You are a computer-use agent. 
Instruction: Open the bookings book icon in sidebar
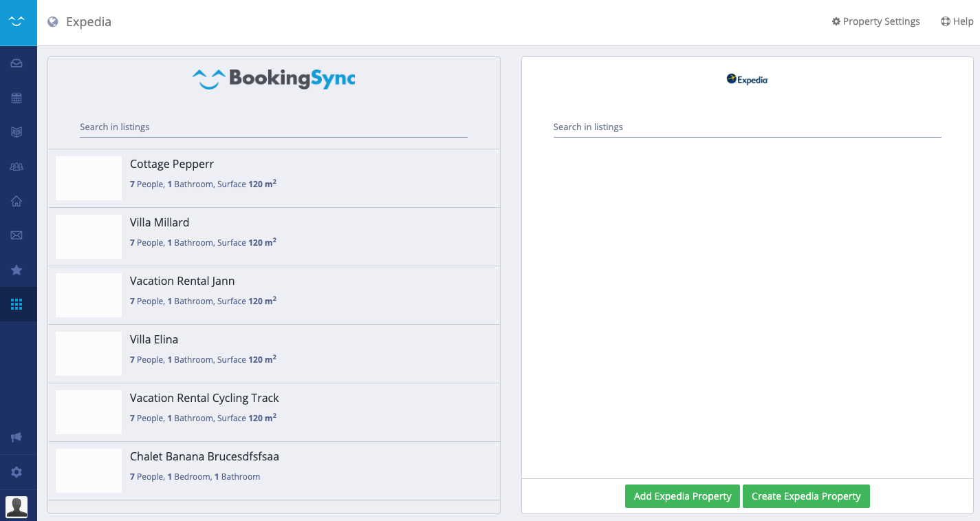(17, 132)
